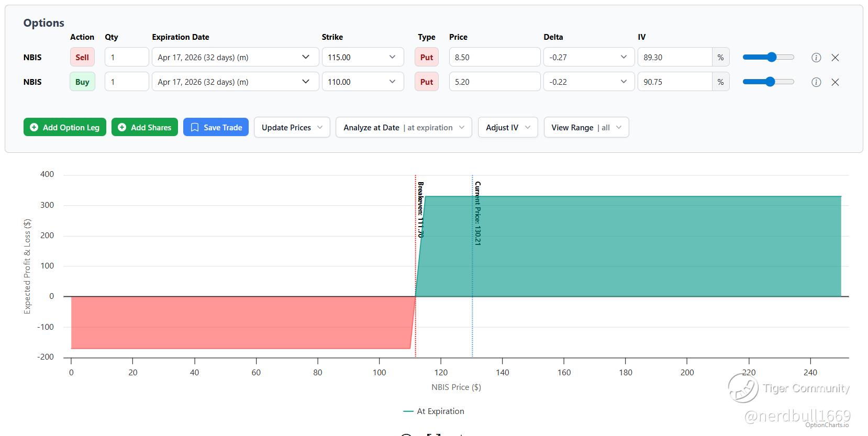Image resolution: width=868 pixels, height=436 pixels.
Task: Open the 115.00 strike dropdown
Action: point(363,57)
